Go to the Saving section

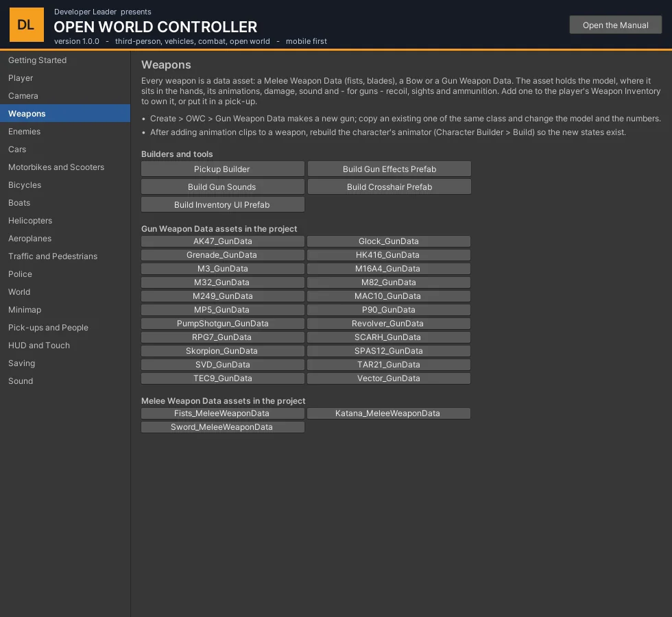coord(65,363)
